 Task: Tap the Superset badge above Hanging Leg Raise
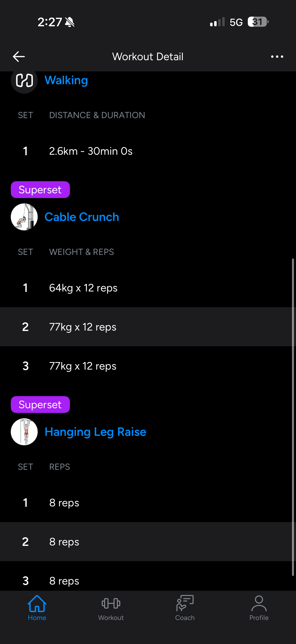coord(40,404)
